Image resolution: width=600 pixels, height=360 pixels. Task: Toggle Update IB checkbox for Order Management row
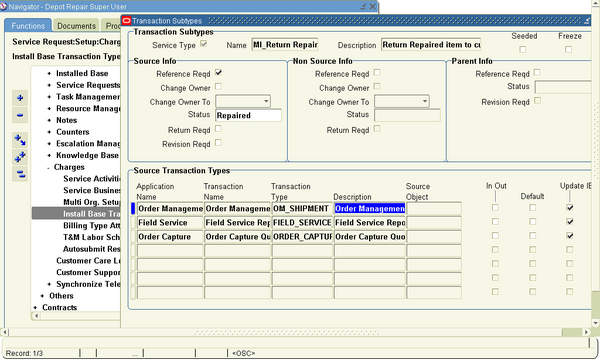570,208
